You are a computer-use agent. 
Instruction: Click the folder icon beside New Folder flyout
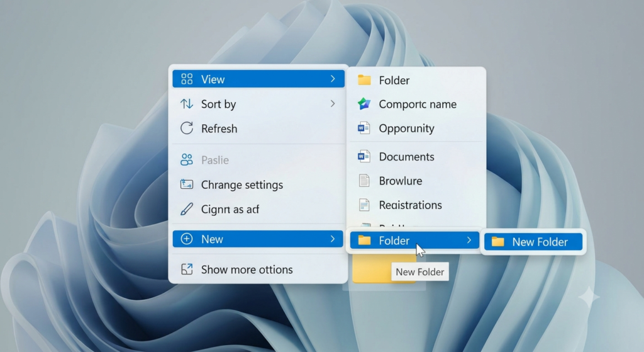pos(498,241)
